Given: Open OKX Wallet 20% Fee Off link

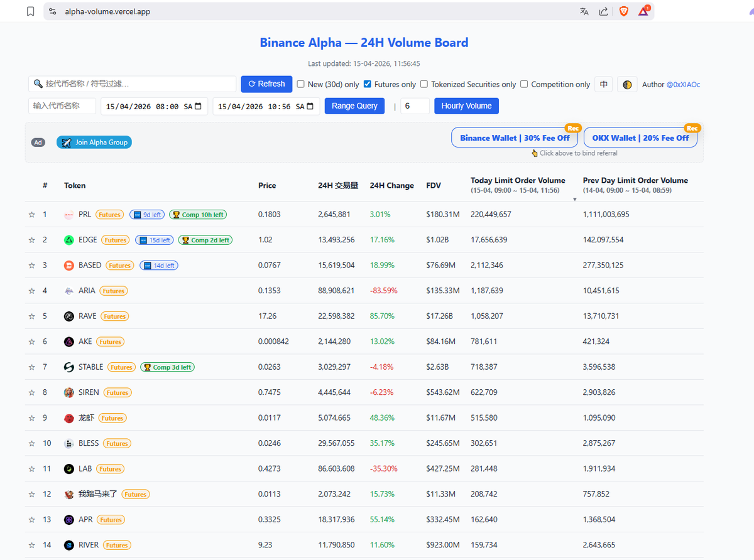Looking at the screenshot, I should [640, 137].
